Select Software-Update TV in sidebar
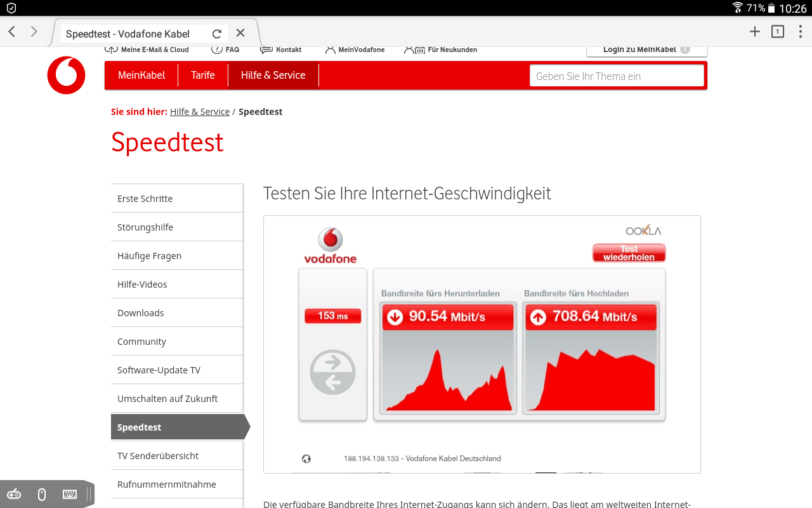Viewport: 812px width, 508px height. click(177, 370)
